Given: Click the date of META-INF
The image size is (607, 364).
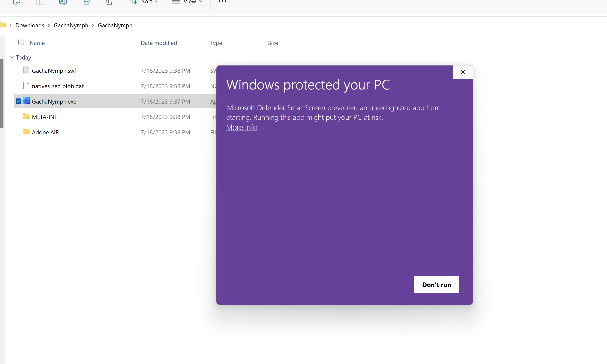Looking at the screenshot, I should point(165,117).
